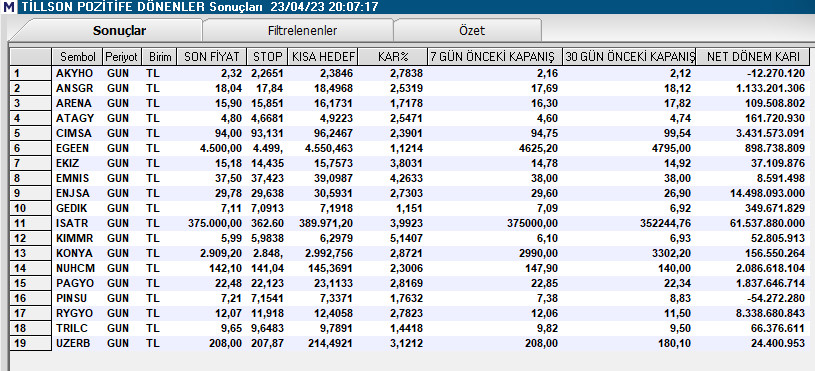
Task: Select the KONYA symbol cell
Action: click(x=74, y=254)
